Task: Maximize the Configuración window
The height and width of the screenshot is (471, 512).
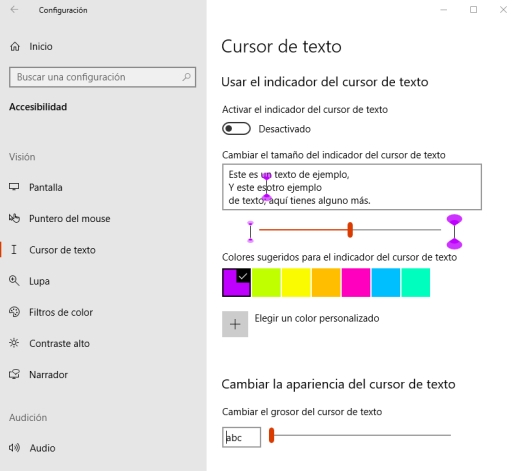Action: pyautogui.click(x=473, y=10)
